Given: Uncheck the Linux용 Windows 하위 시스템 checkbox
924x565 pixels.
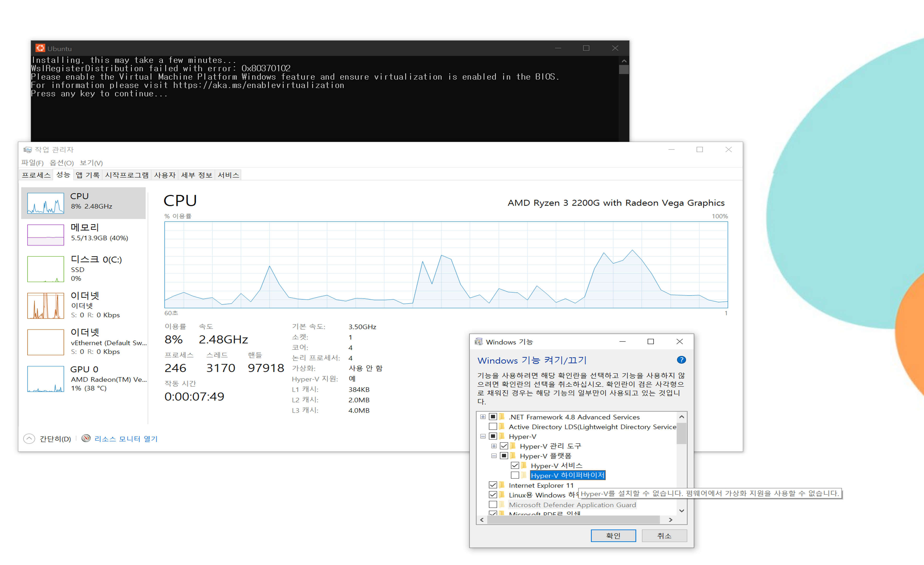Looking at the screenshot, I should (493, 494).
